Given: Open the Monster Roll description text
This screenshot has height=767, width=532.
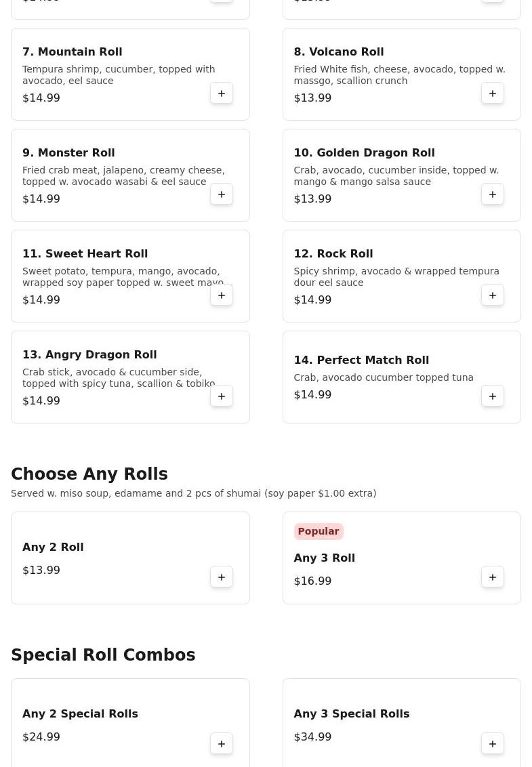Looking at the screenshot, I should coord(123,176).
